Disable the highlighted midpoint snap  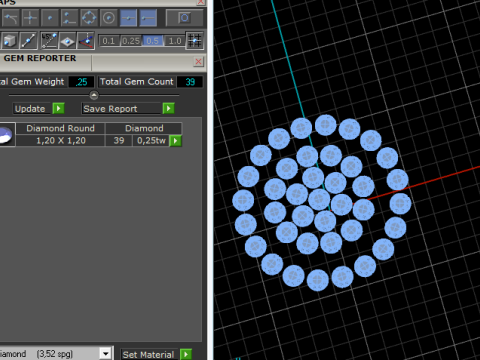[128, 18]
